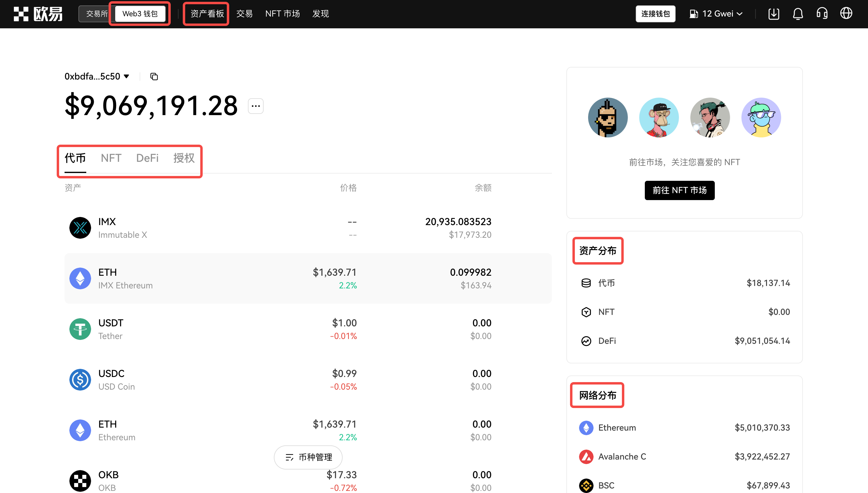Click the 资产 column header
Image resolution: width=868 pixels, height=493 pixels.
coord(73,188)
